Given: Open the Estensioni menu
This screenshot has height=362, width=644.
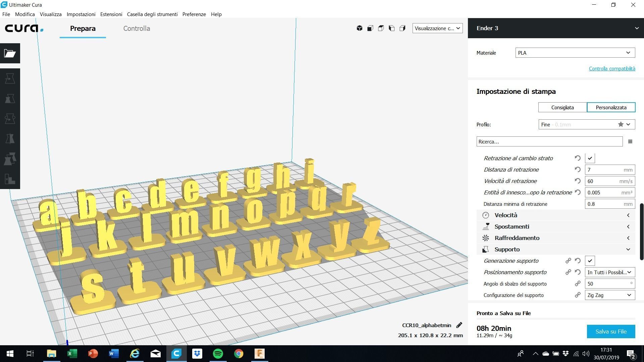Looking at the screenshot, I should [x=111, y=14].
